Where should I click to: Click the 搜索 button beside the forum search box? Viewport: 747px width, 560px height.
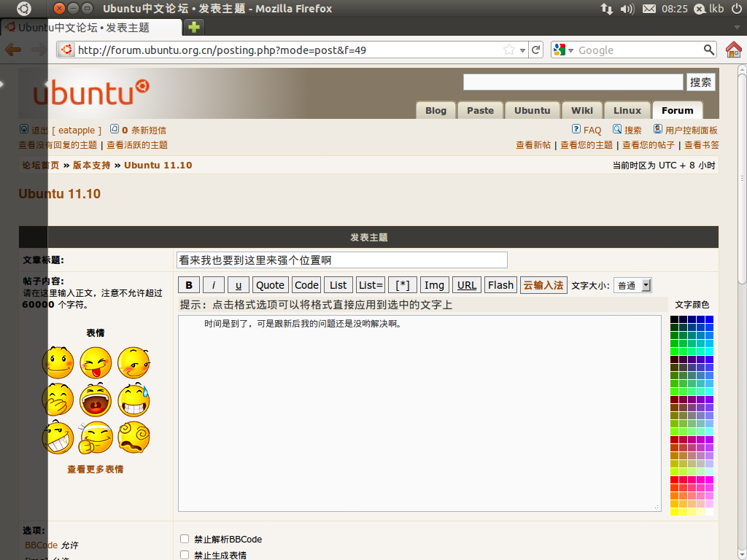click(701, 82)
